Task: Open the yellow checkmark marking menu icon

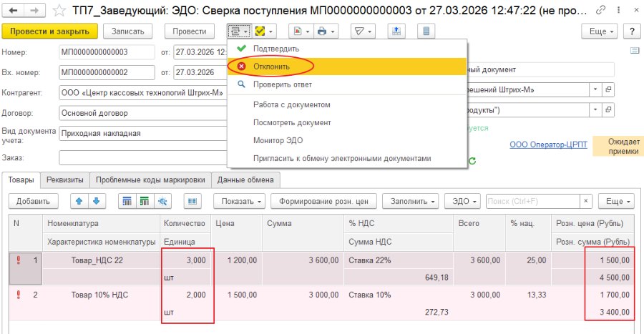Action: coord(263,31)
